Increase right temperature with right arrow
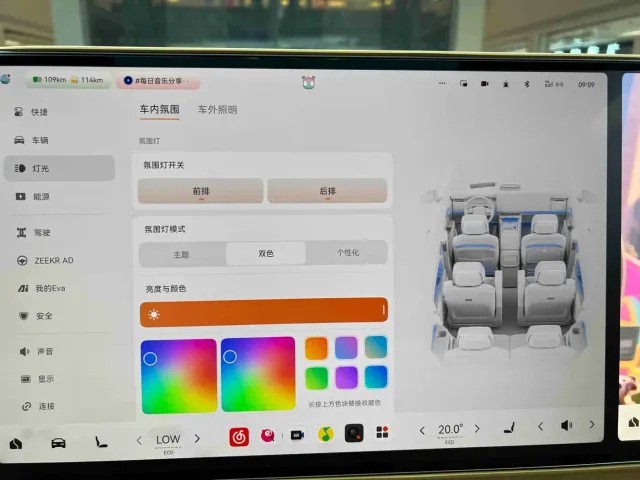This screenshot has width=640, height=480. coord(477,429)
